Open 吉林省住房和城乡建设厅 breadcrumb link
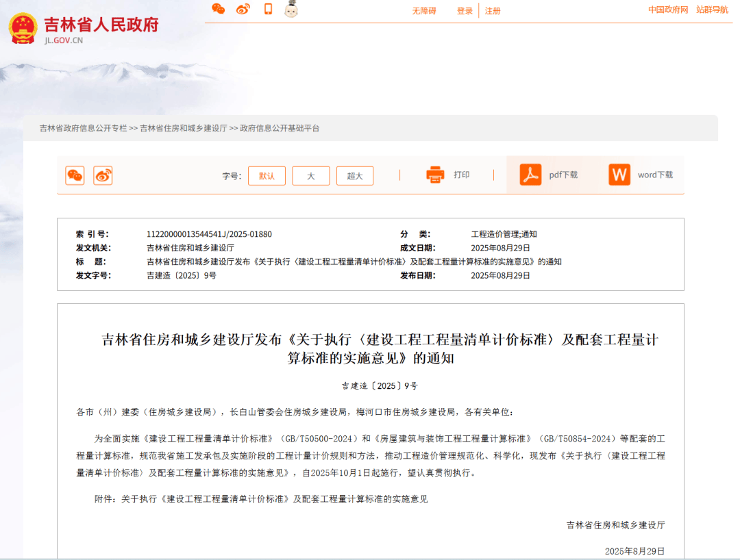740x560 pixels. click(x=184, y=128)
